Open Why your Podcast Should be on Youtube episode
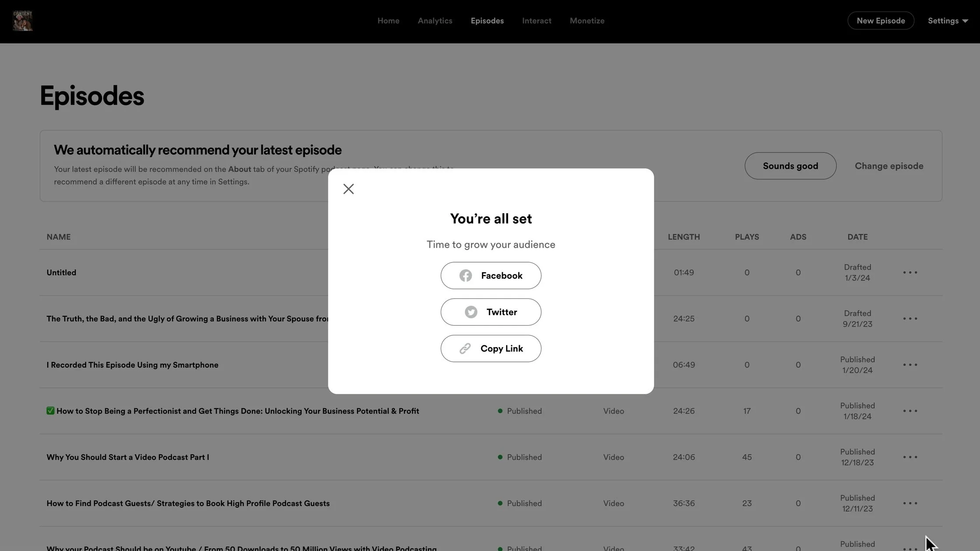This screenshot has width=980, height=551. pyautogui.click(x=242, y=547)
